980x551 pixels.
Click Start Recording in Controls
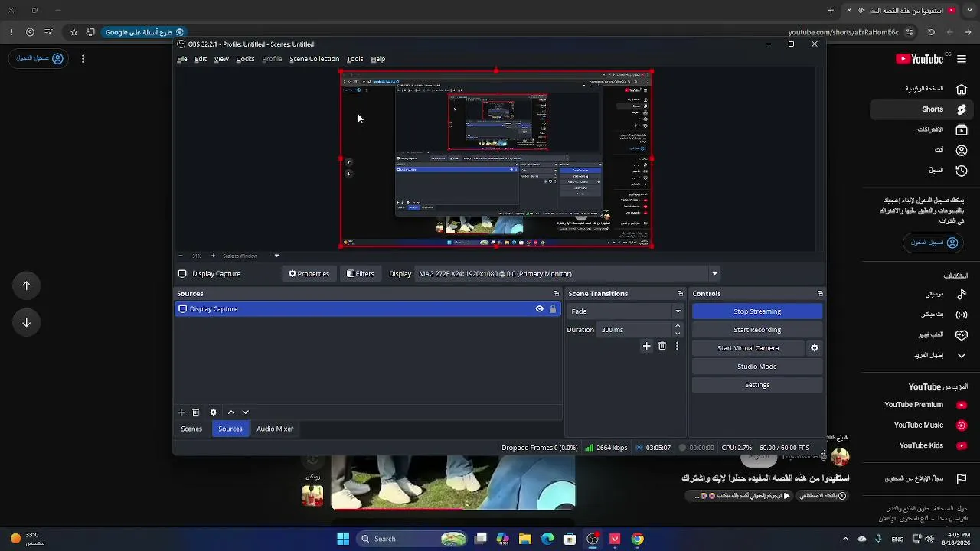pyautogui.click(x=757, y=330)
